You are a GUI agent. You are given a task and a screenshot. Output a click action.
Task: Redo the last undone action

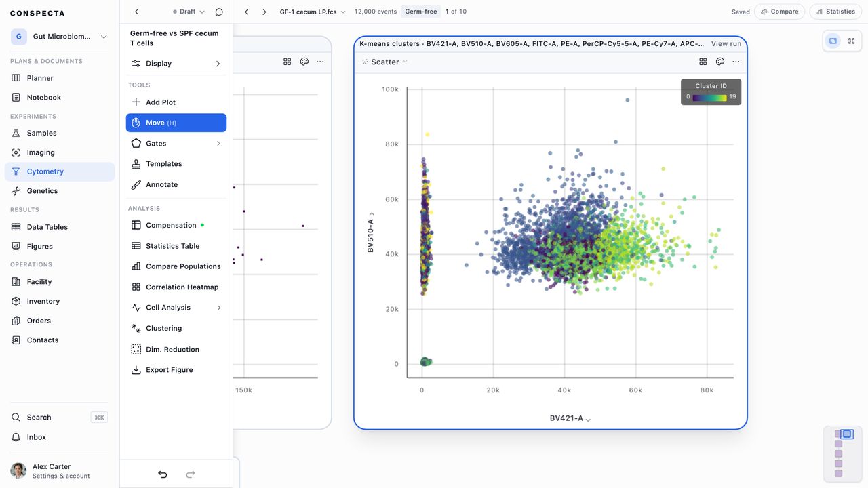tap(191, 474)
